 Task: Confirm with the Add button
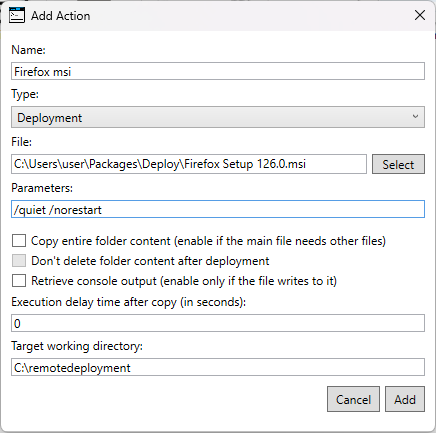click(x=405, y=399)
